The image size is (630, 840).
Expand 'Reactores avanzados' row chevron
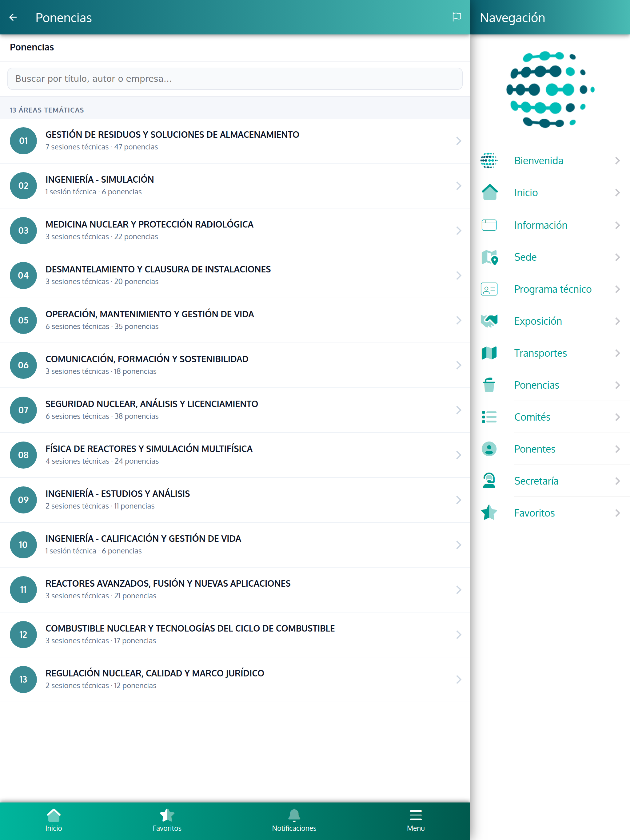pos(459,590)
